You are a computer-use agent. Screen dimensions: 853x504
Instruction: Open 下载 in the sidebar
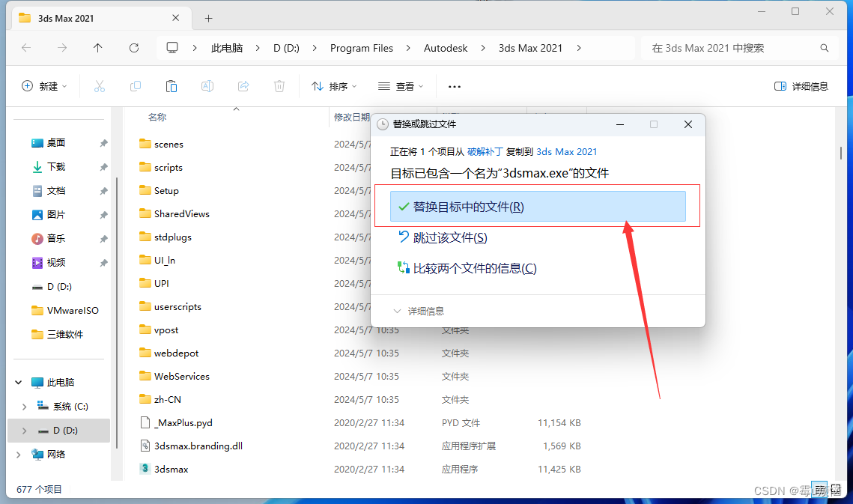coord(56,166)
